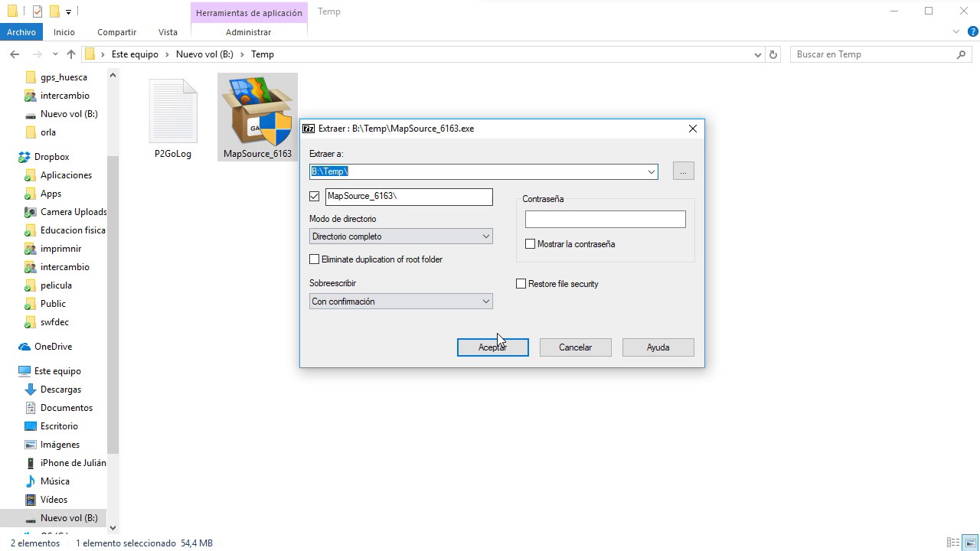Click Temp in the address breadcrumb

coord(263,54)
